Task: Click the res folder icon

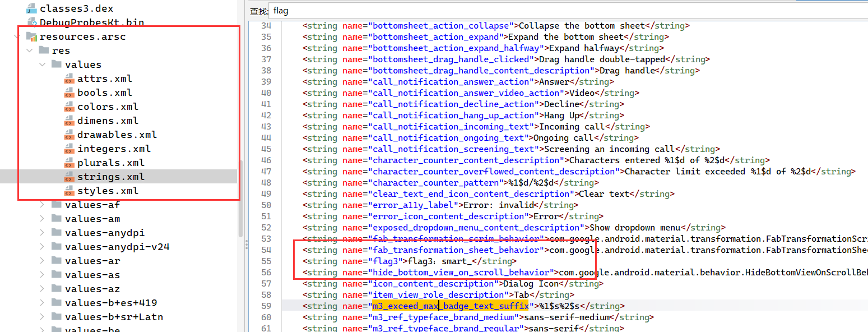Action: click(x=44, y=50)
